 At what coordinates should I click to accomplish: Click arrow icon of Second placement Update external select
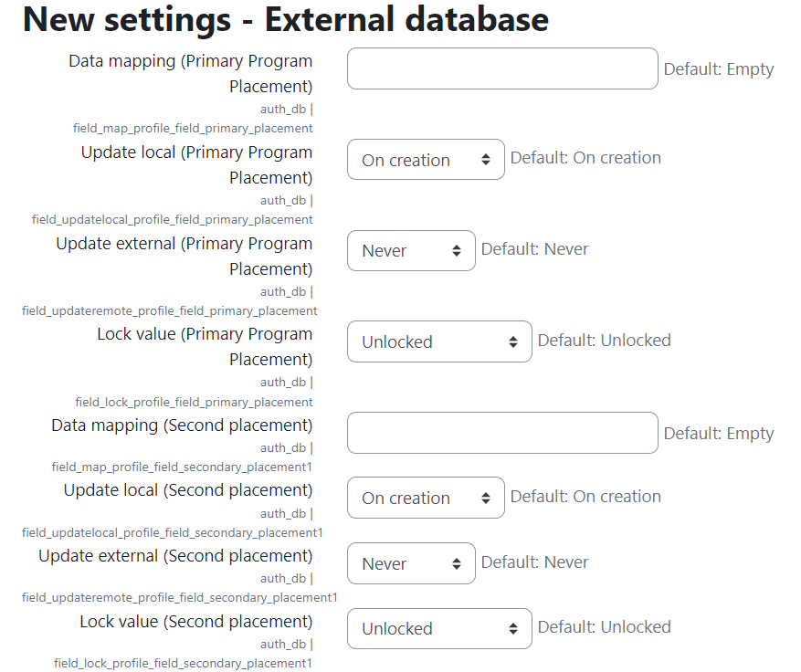point(456,563)
